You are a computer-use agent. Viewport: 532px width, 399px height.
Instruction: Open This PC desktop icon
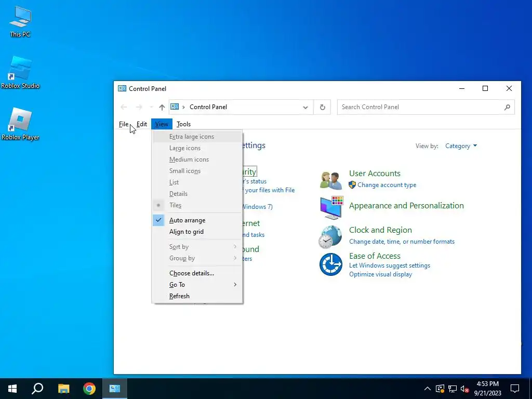click(x=20, y=22)
